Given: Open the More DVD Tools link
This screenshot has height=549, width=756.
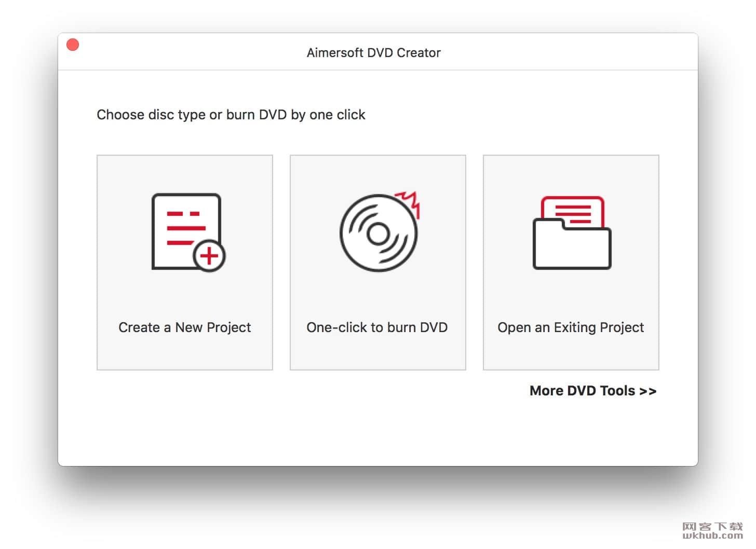Looking at the screenshot, I should point(593,391).
